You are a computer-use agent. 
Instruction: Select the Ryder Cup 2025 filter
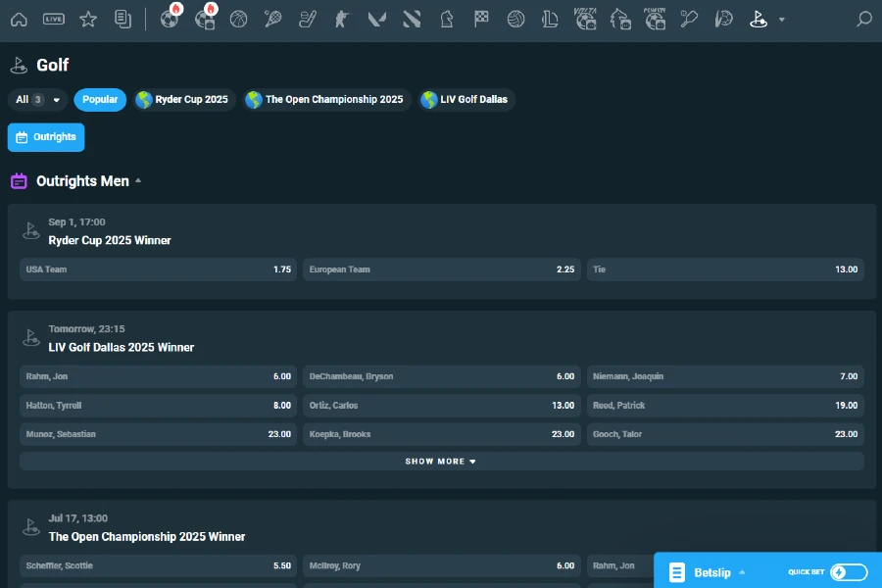coord(184,99)
